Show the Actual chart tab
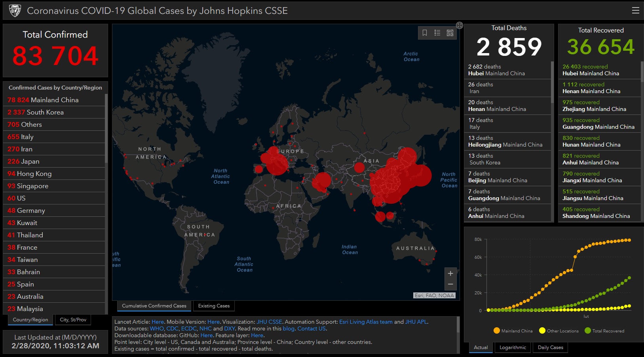The height and width of the screenshot is (357, 644). (x=481, y=347)
